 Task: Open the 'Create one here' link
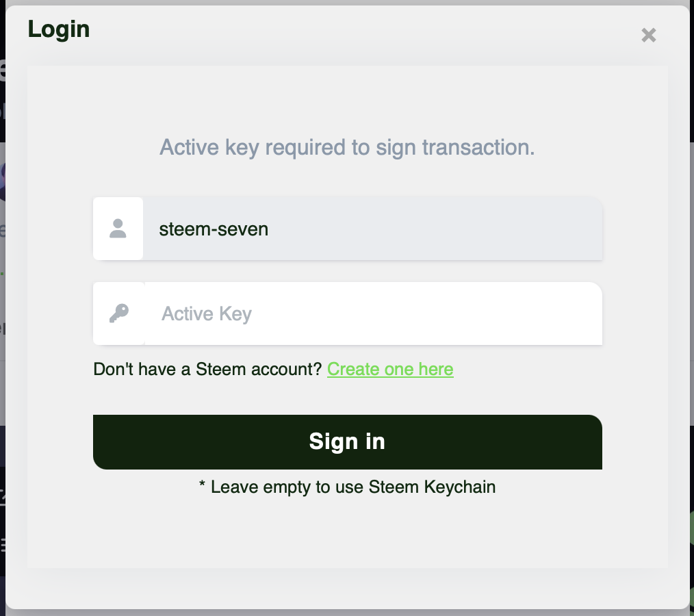coord(390,370)
